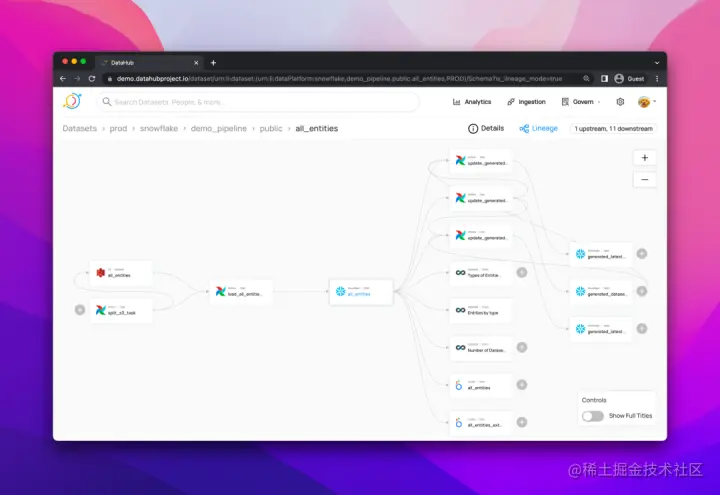Expand downstream of generated_dataset node
The image size is (720, 495).
(x=642, y=291)
